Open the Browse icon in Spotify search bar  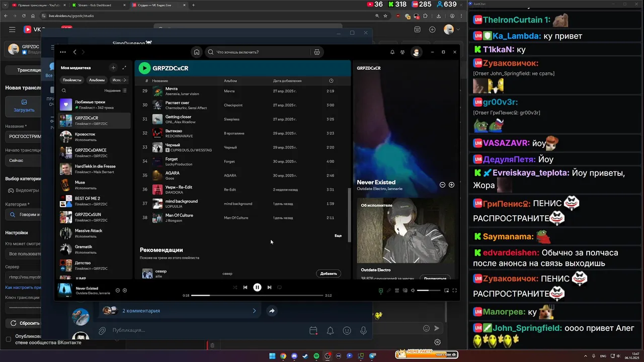pos(316,52)
